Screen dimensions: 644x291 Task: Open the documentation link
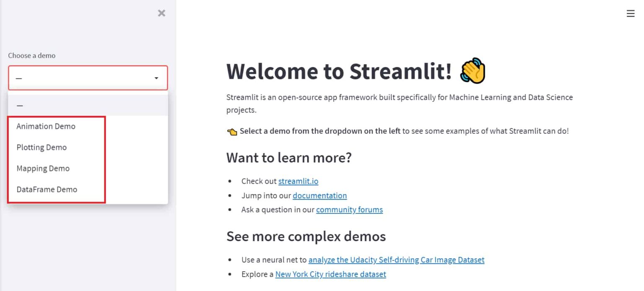(319, 195)
